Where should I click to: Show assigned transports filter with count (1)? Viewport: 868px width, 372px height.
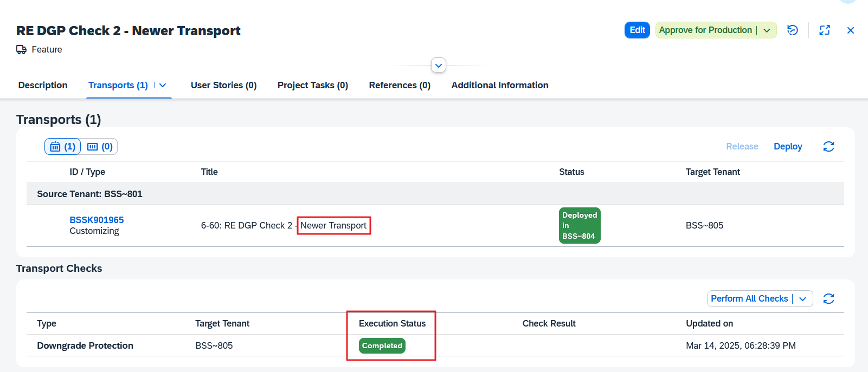click(63, 147)
